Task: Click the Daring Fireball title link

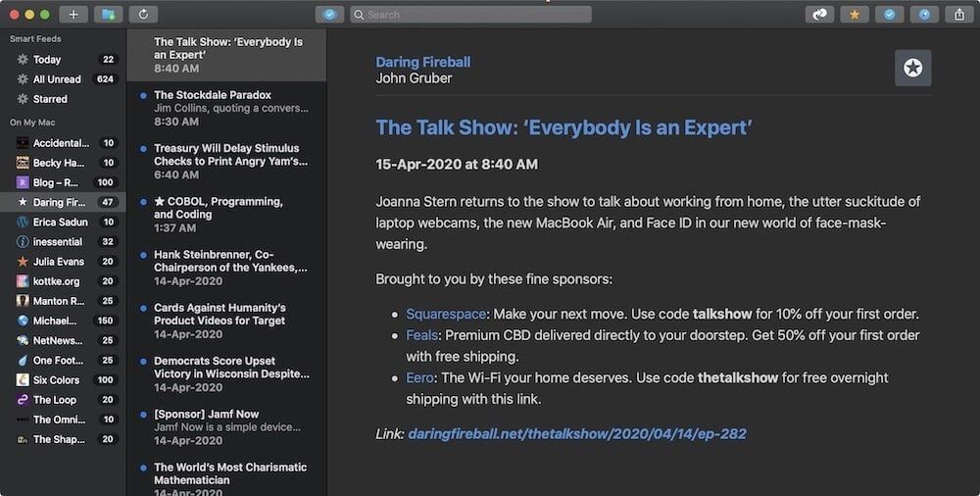Action: (x=422, y=62)
